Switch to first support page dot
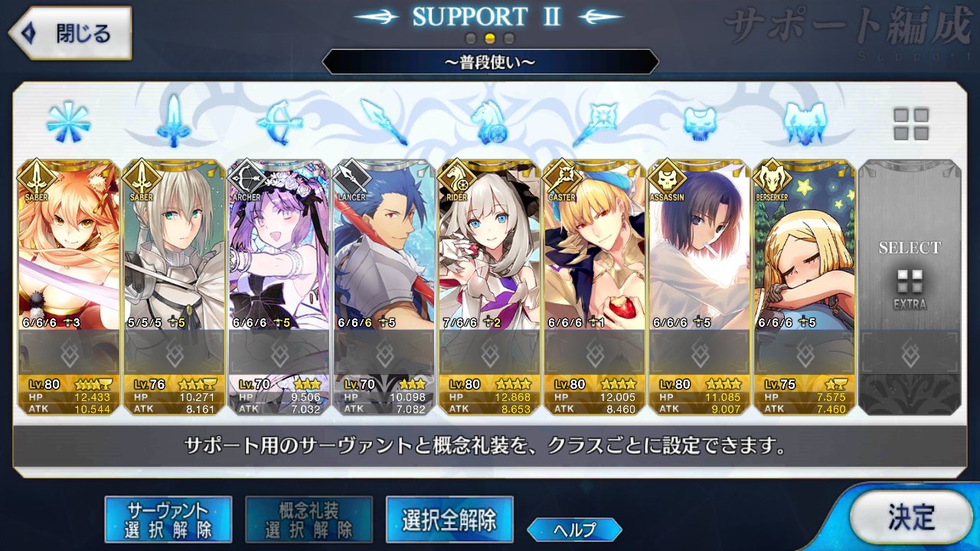The width and height of the screenshot is (980, 551). 472,38
